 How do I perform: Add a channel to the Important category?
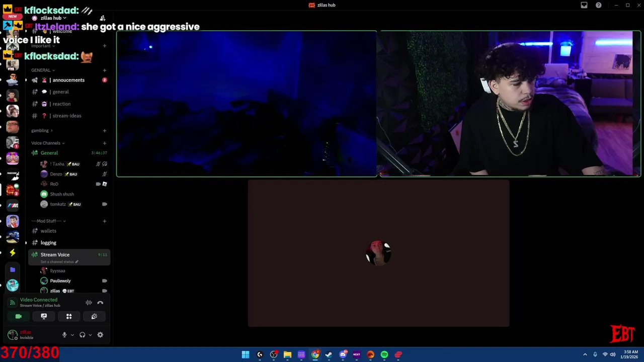[x=105, y=46]
